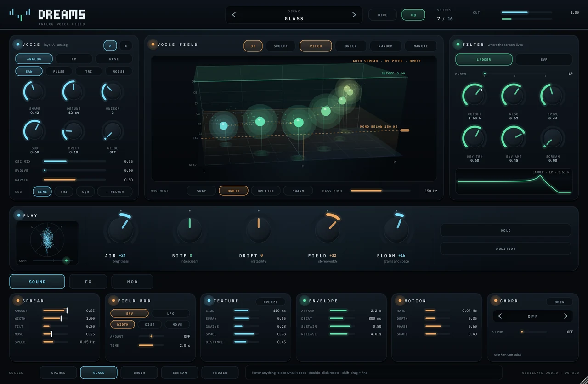588x384 pixels.
Task: Click the Shape knob in Voice panel
Action: click(34, 91)
